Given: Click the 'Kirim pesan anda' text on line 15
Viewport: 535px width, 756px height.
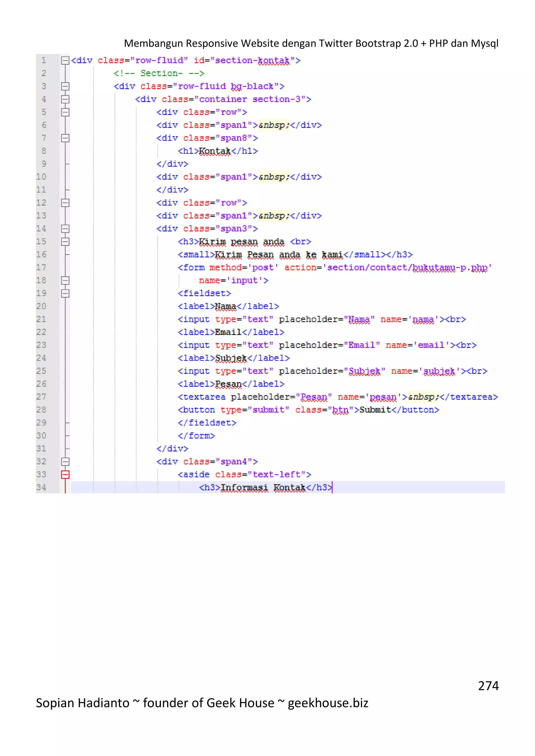Looking at the screenshot, I should [242, 242].
